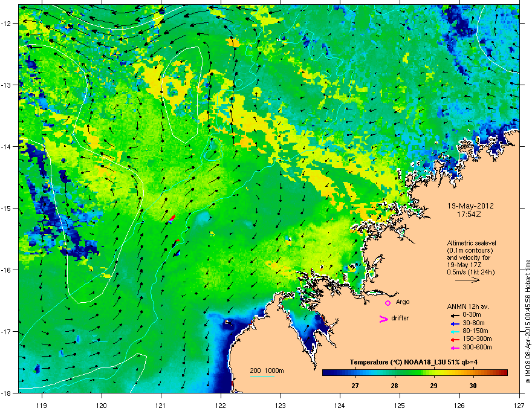Viewport: 532px width, 411px height.
Task: Click the 'Altimetric sealevel' legend text
Action: 472,243
